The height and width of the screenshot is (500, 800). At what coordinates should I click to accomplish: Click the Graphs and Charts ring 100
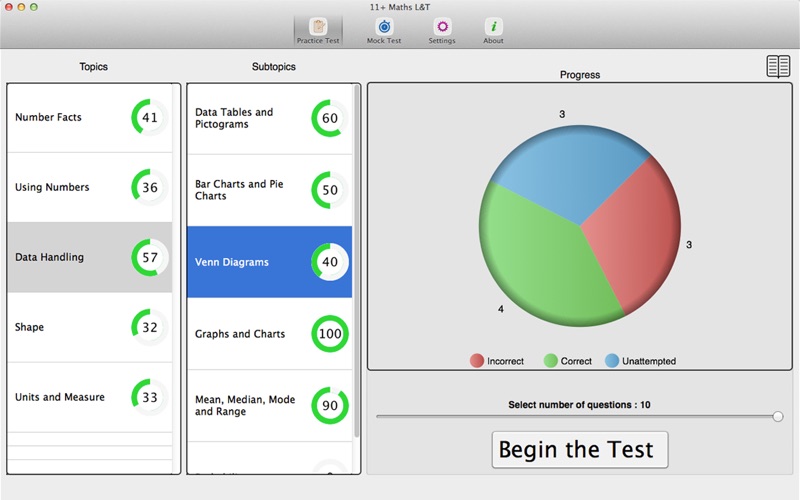[330, 334]
